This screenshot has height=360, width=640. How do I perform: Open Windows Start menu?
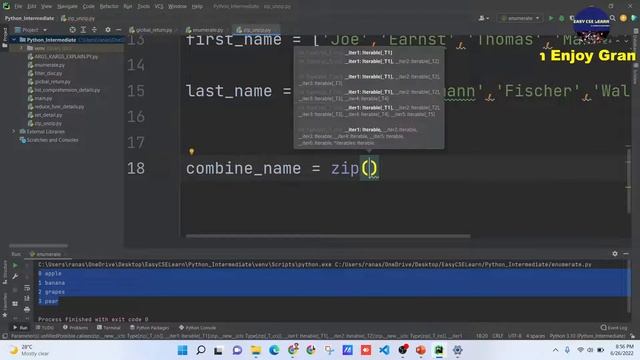(182, 350)
